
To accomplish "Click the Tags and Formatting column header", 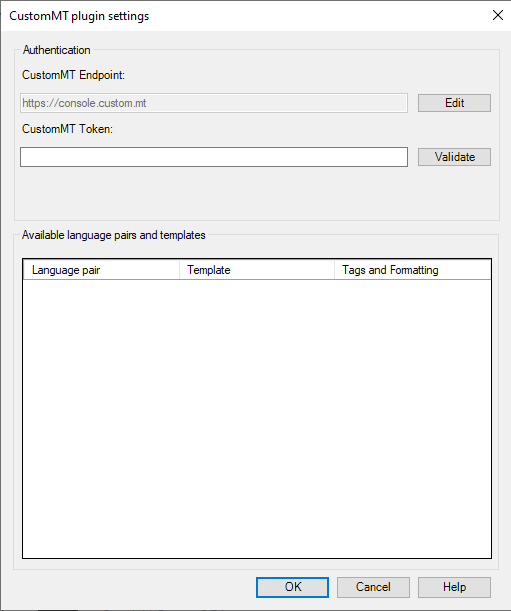I will [413, 270].
